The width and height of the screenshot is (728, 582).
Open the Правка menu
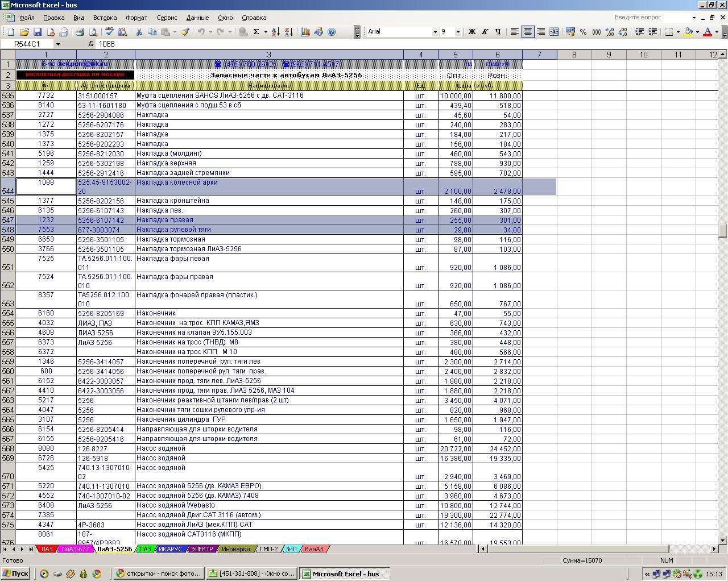click(54, 18)
